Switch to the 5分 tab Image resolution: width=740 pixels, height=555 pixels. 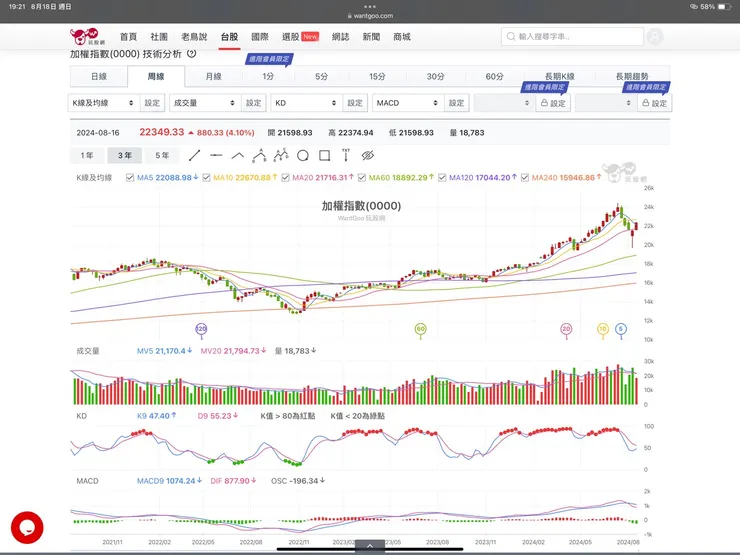321,76
